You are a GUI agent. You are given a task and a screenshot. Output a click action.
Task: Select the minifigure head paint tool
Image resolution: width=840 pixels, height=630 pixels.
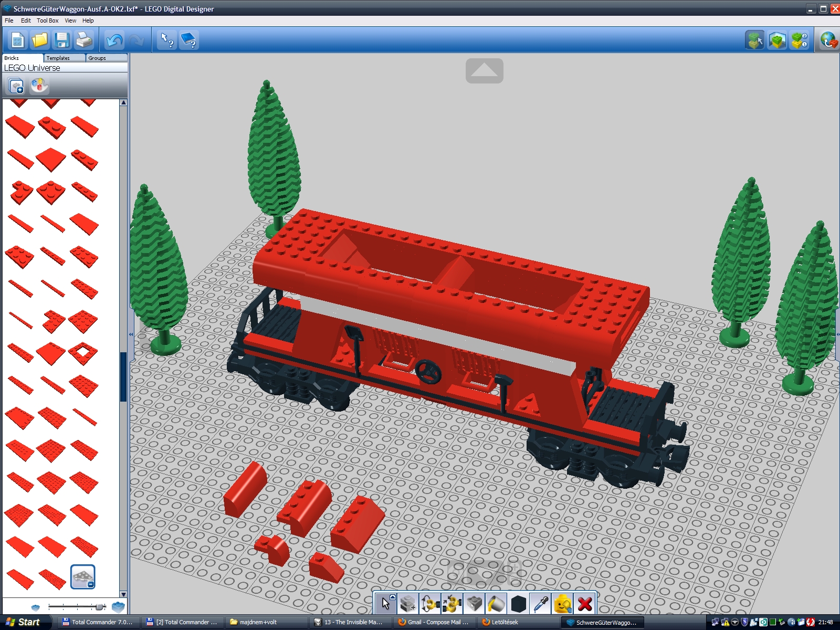click(x=562, y=604)
